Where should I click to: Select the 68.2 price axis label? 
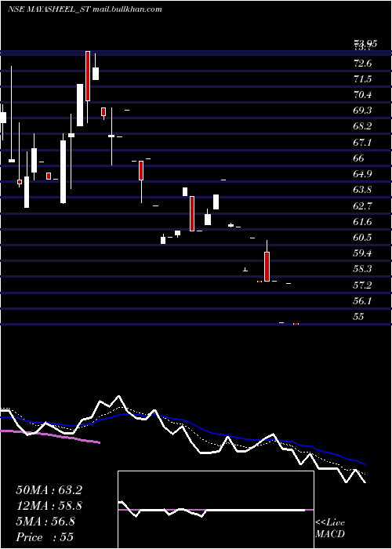pos(362,126)
